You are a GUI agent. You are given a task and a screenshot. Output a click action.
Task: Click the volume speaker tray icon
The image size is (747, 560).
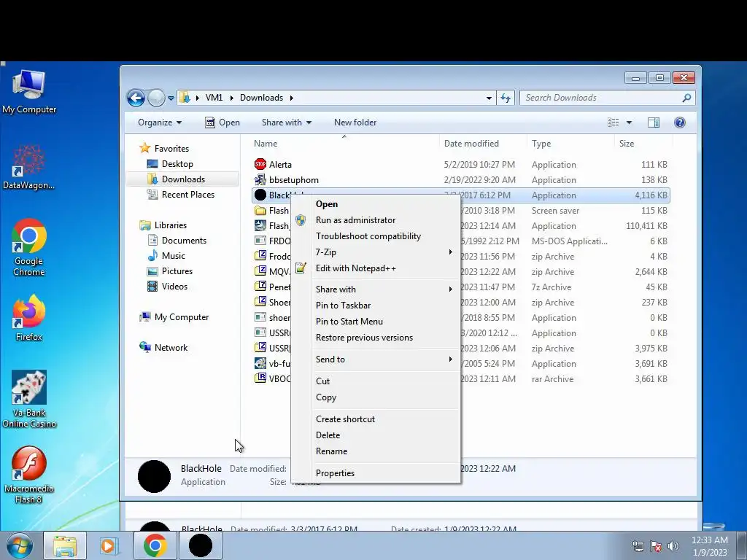point(673,547)
